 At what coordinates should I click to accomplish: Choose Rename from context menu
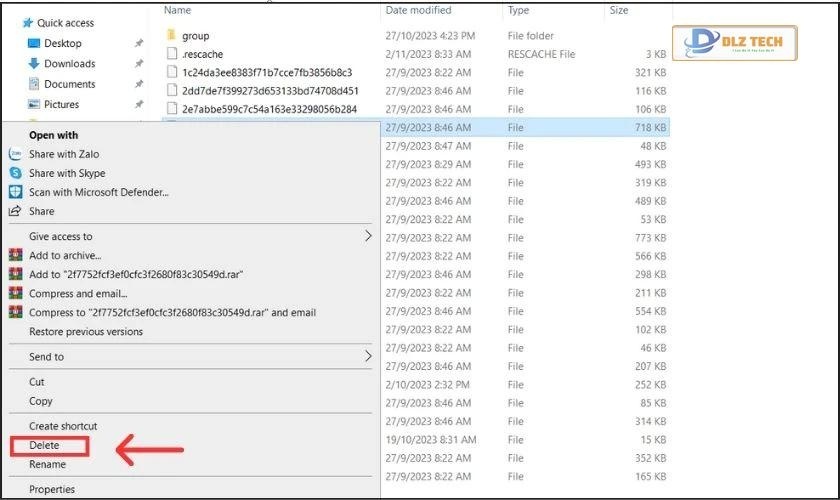coord(47,464)
